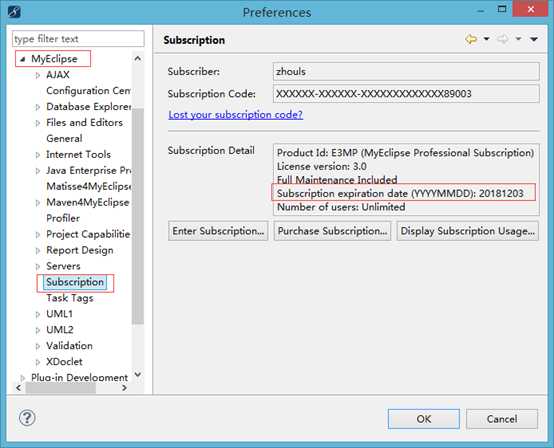Screen dimensions: 554x448
Task: Click the Subscription Code field
Action: [x=406, y=94]
